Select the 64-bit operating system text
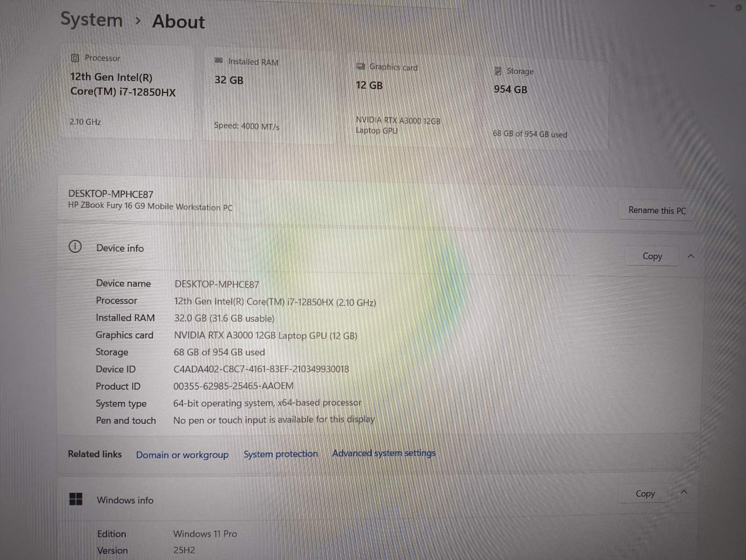 coord(267,403)
